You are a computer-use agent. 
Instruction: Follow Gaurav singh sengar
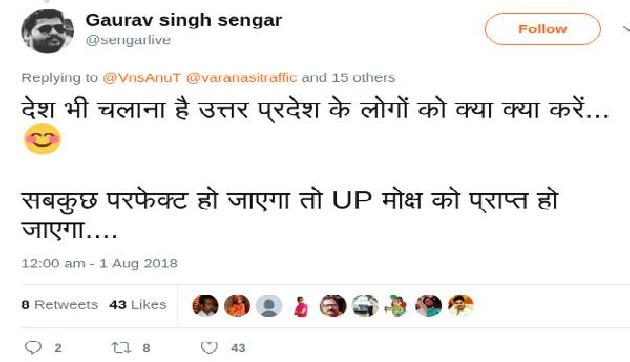(543, 29)
